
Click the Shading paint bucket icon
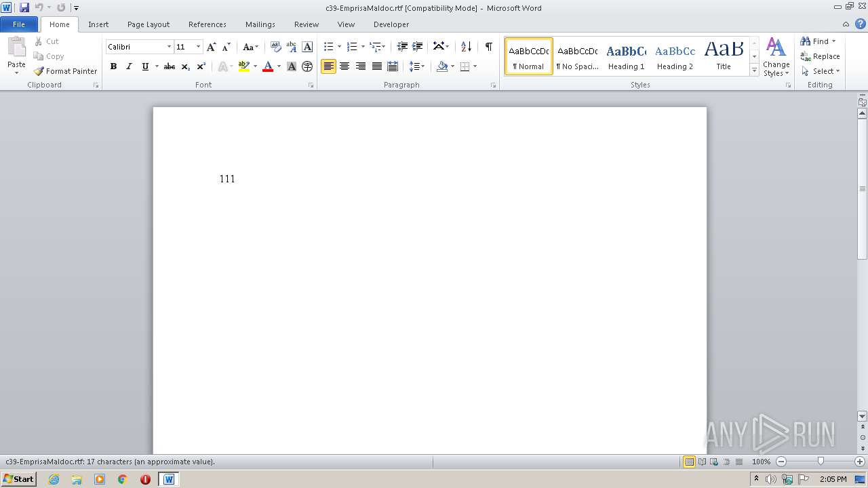coord(442,66)
